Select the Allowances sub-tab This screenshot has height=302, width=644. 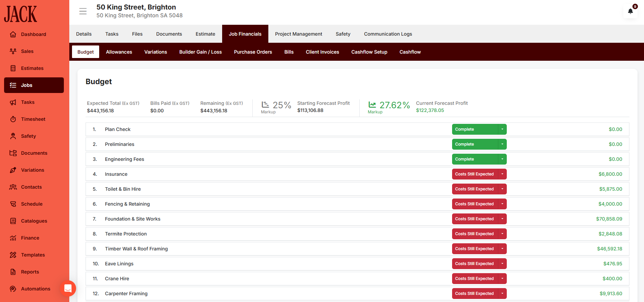tap(119, 52)
